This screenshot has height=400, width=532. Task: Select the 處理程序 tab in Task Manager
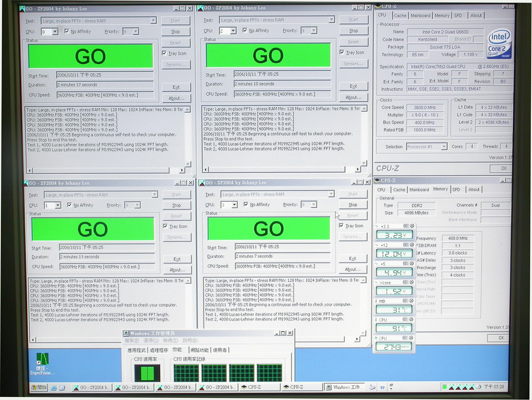pos(159,350)
